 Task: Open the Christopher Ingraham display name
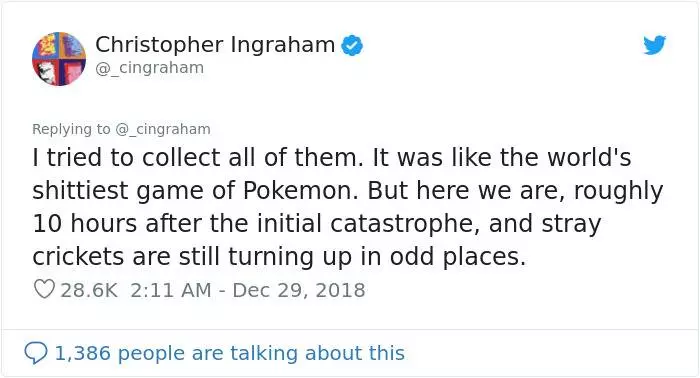point(215,46)
